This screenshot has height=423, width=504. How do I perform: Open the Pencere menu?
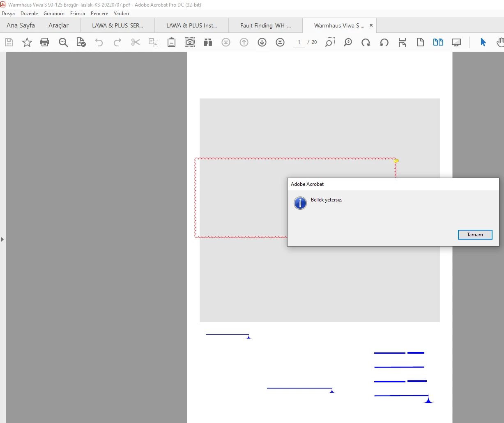(x=99, y=14)
